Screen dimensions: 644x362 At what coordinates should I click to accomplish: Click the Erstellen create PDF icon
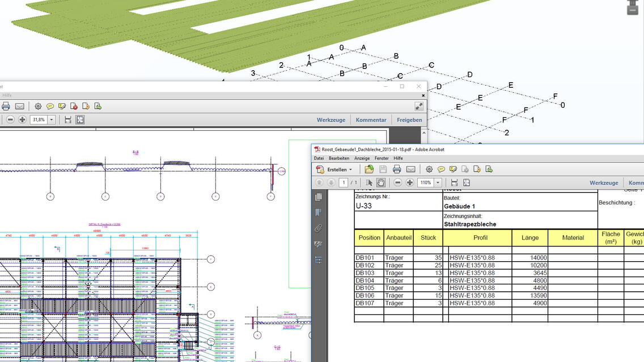[x=320, y=169]
